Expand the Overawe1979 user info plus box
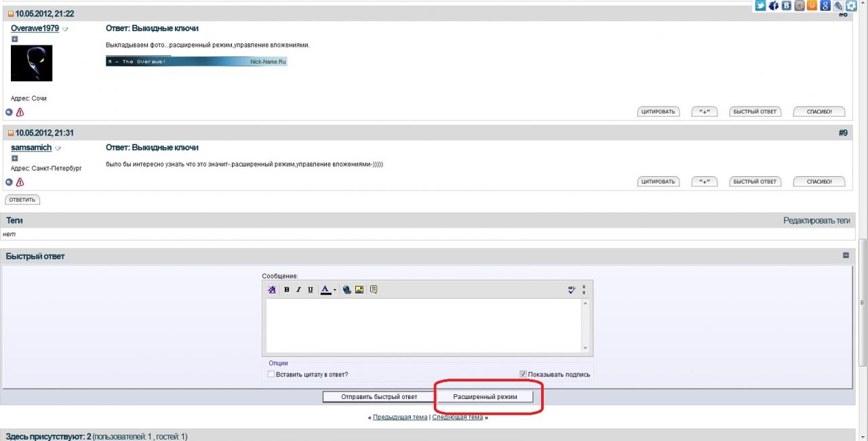 tap(14, 39)
